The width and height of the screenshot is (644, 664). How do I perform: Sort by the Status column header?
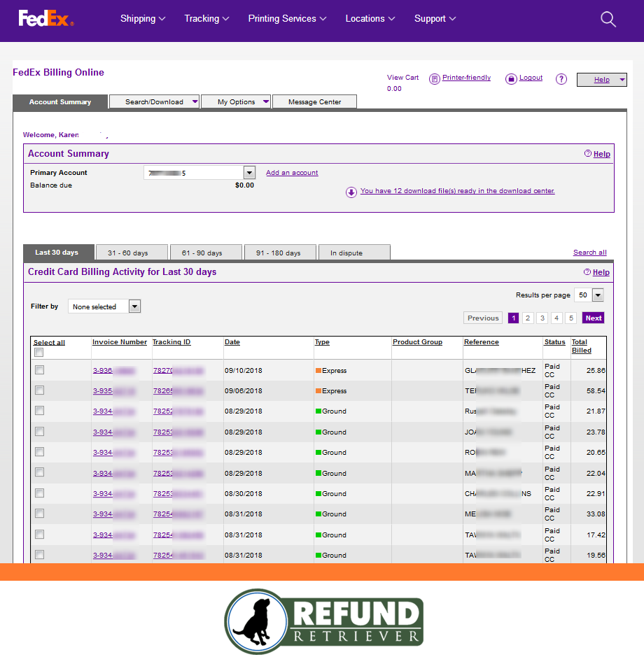coord(554,342)
